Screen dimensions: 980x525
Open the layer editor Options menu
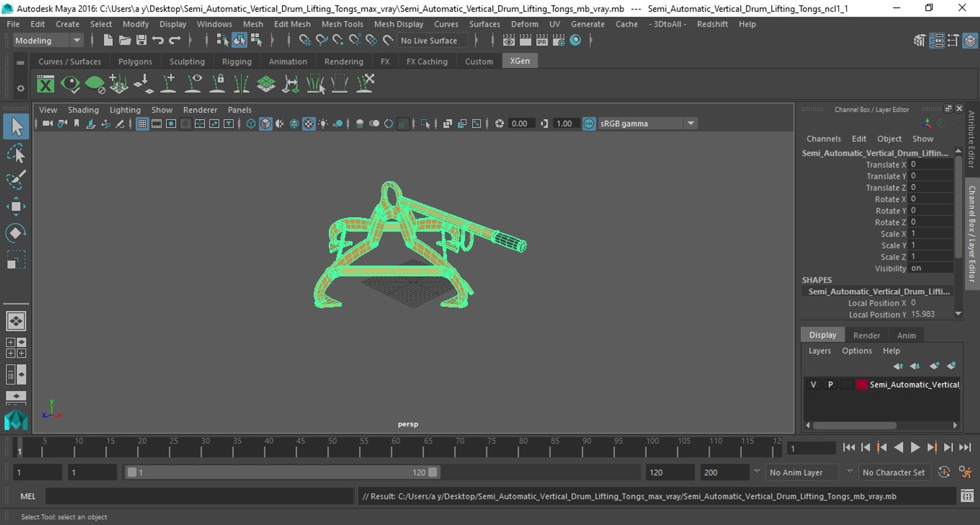tap(856, 351)
